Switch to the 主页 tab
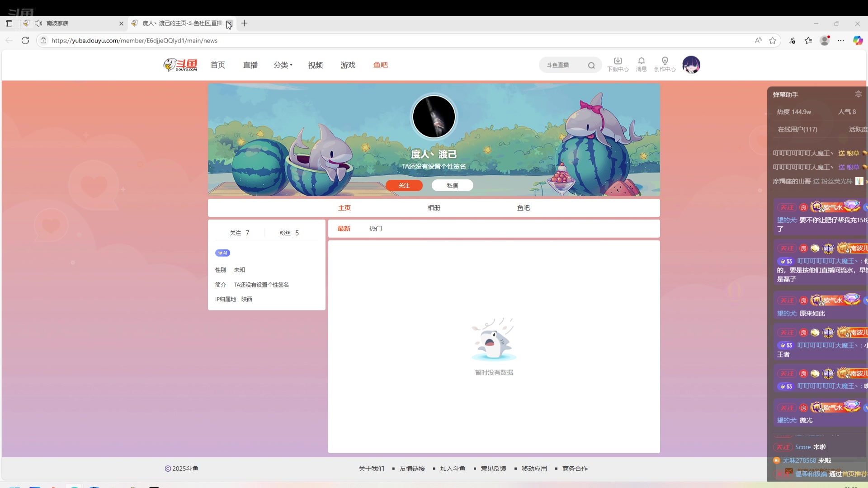This screenshot has width=868, height=488. [x=344, y=208]
